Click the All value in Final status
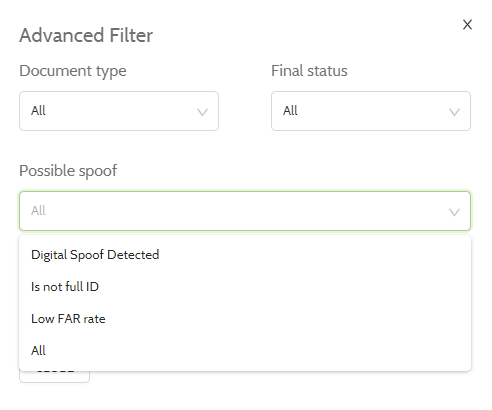The width and height of the screenshot is (492, 410). (x=290, y=111)
